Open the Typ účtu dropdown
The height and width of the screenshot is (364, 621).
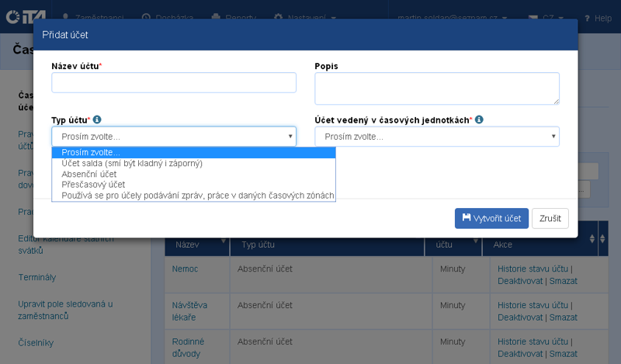(174, 137)
